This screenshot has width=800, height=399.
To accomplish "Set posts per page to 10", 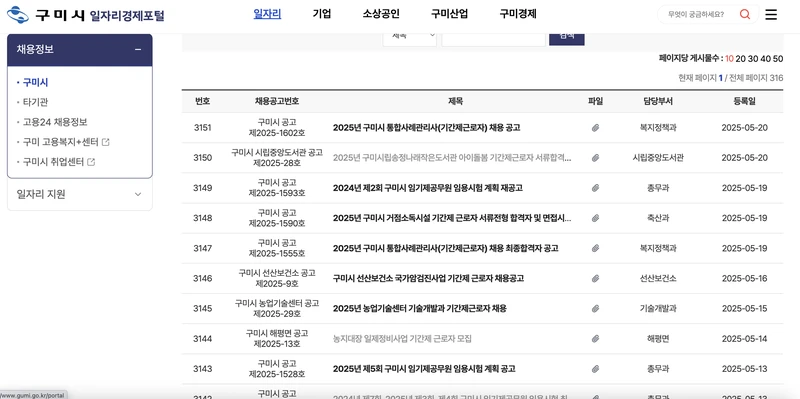I will pyautogui.click(x=729, y=59).
